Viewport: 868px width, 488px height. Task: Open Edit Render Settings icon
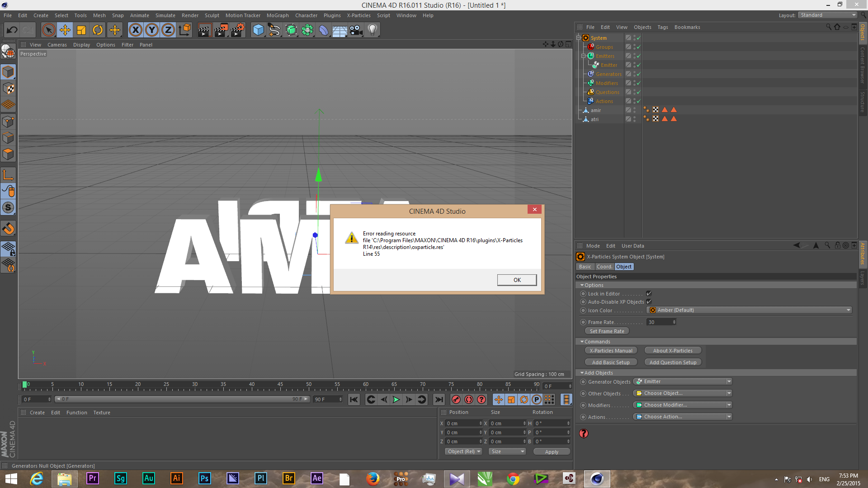pyautogui.click(x=237, y=30)
